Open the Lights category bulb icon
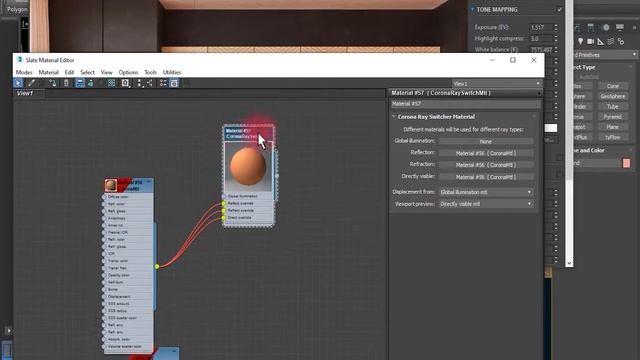This screenshot has width=640, height=360. 580,41
